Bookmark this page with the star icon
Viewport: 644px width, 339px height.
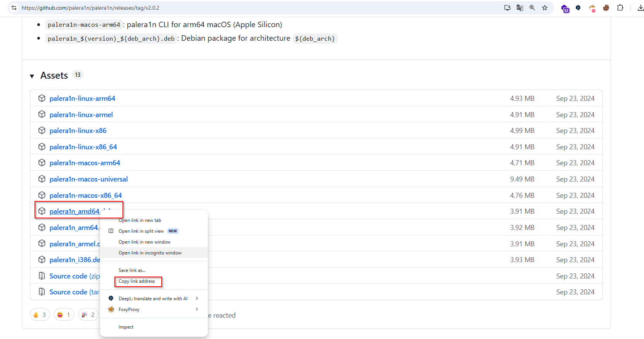pyautogui.click(x=545, y=8)
